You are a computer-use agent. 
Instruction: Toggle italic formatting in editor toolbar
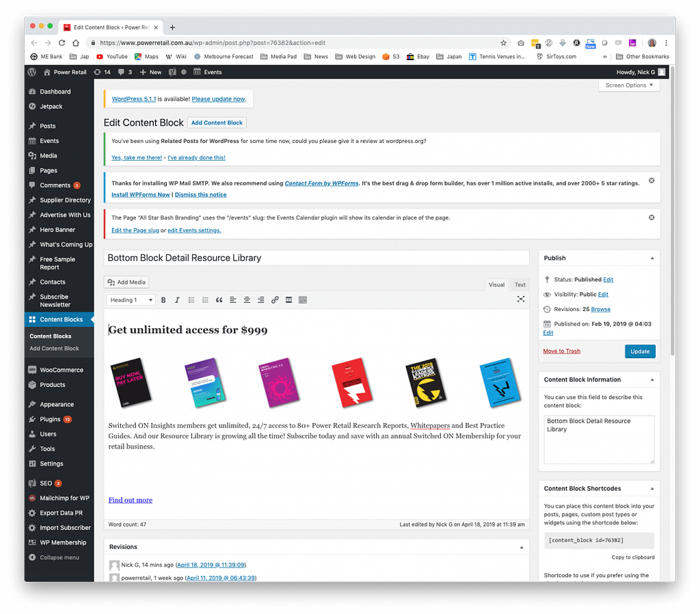point(177,300)
